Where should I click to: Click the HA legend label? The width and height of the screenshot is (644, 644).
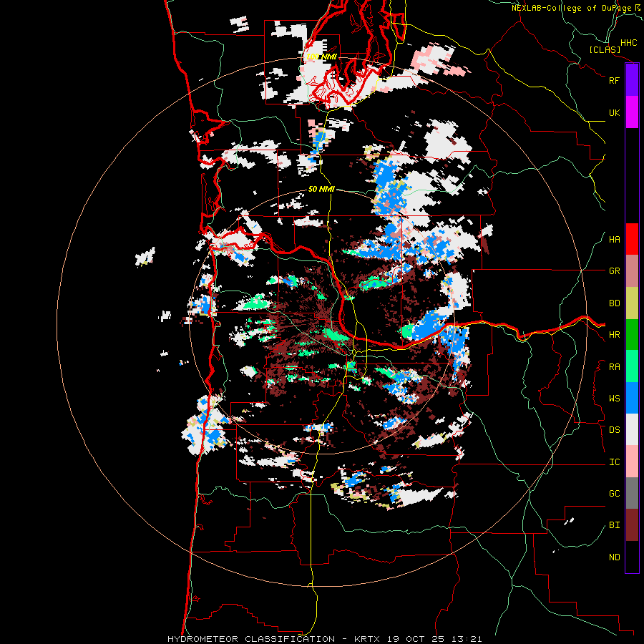pos(615,240)
